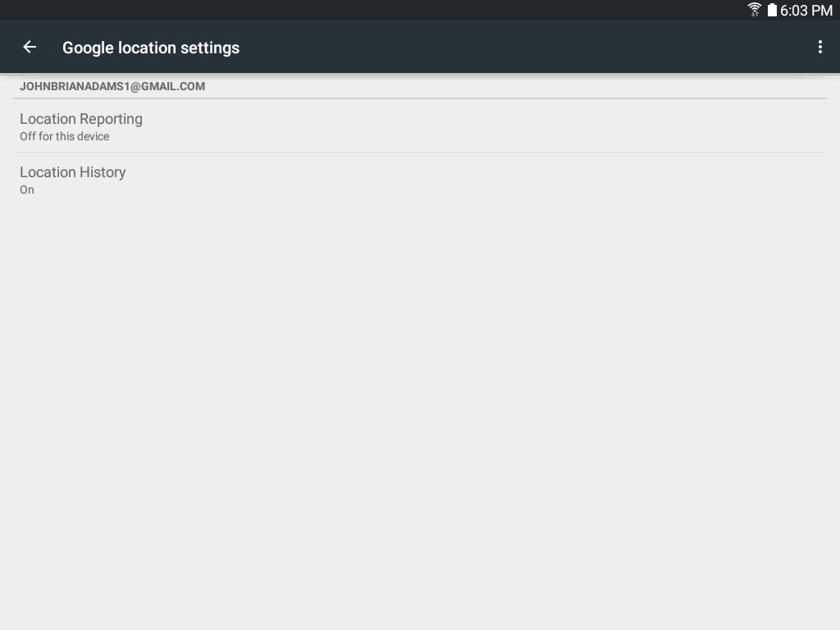Tap the 6:03 PM clock
This screenshot has height=630, width=840.
click(806, 10)
